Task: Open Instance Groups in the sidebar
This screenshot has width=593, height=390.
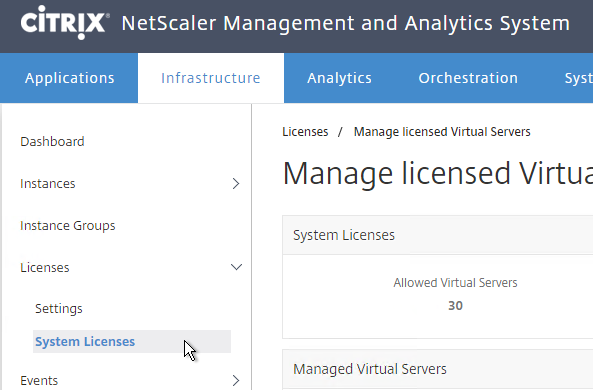Action: click(x=68, y=225)
